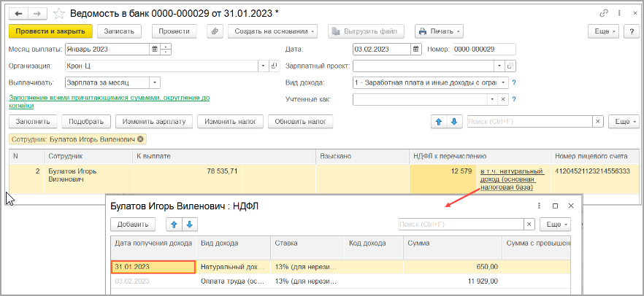The image size is (644, 296).
Task: Click the Записать button
Action: tap(119, 31)
